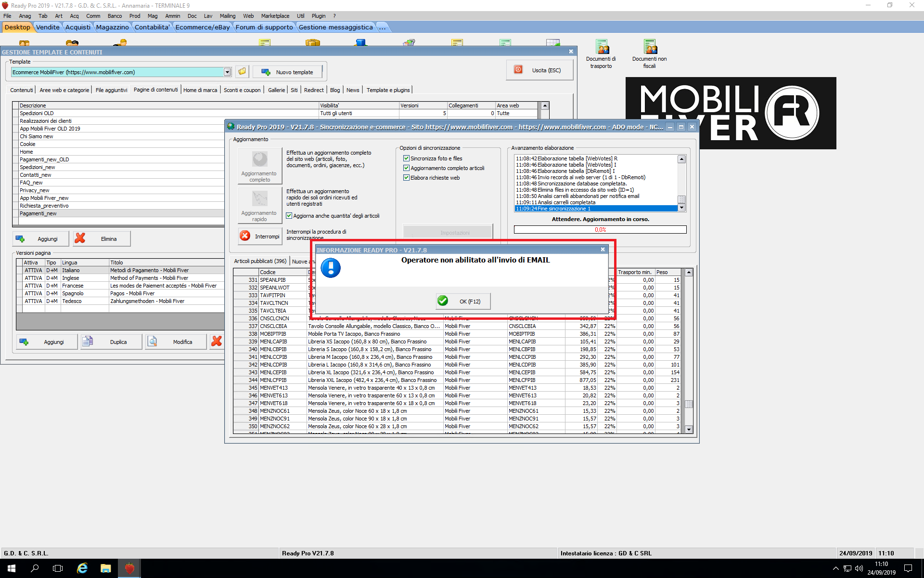Switch to Sconti e coupon tab

coord(242,90)
